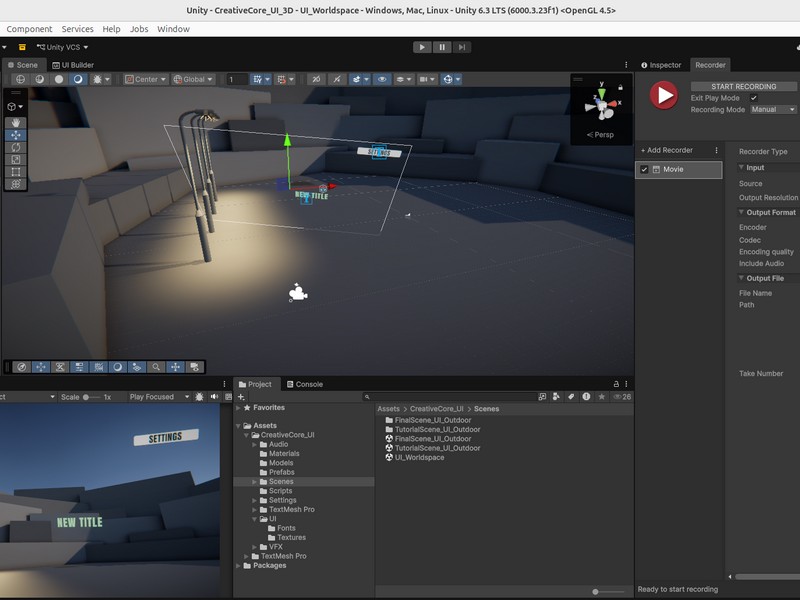Viewport: 800px width, 600px height.
Task: Open the Recording Mode Manual dropdown
Action: (x=773, y=110)
